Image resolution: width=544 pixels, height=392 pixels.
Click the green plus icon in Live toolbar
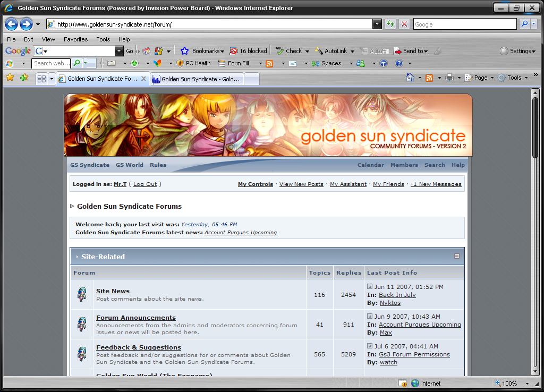pos(134,63)
